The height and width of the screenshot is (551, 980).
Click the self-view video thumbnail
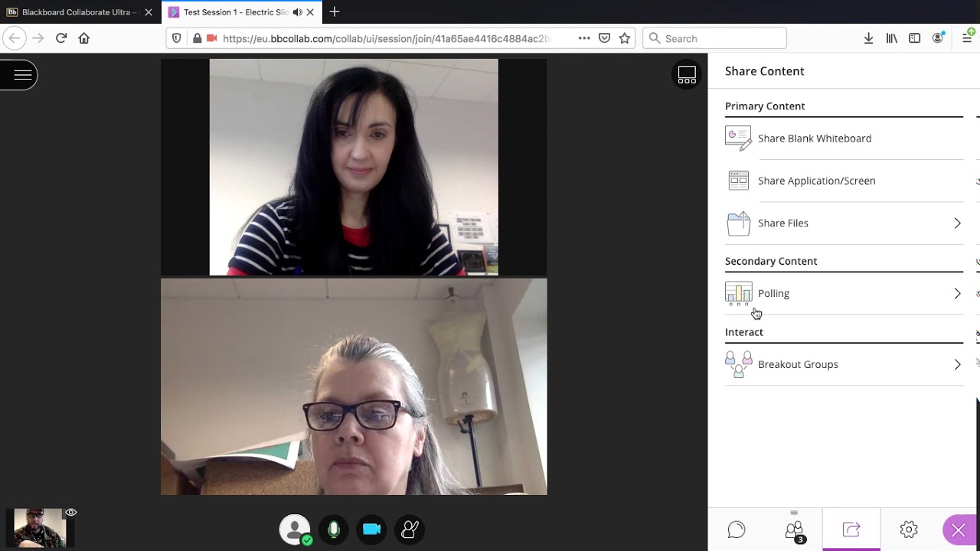[x=39, y=528]
